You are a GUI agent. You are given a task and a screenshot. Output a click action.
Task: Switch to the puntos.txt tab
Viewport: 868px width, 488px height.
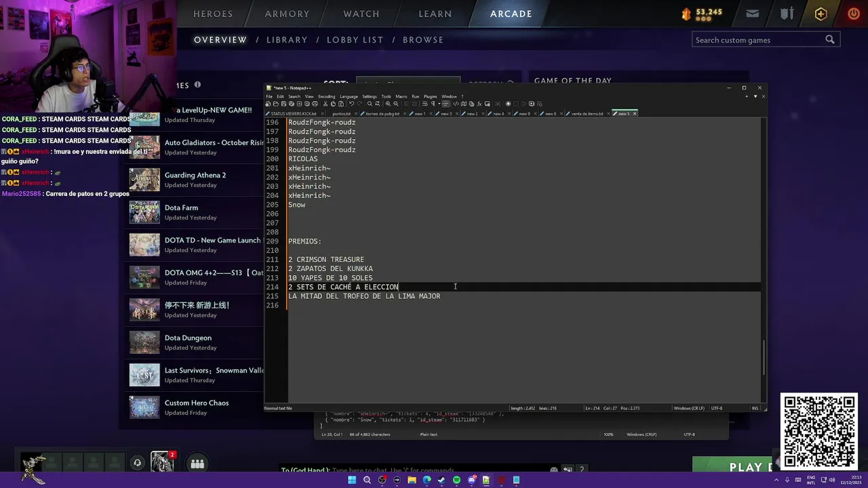click(x=342, y=114)
